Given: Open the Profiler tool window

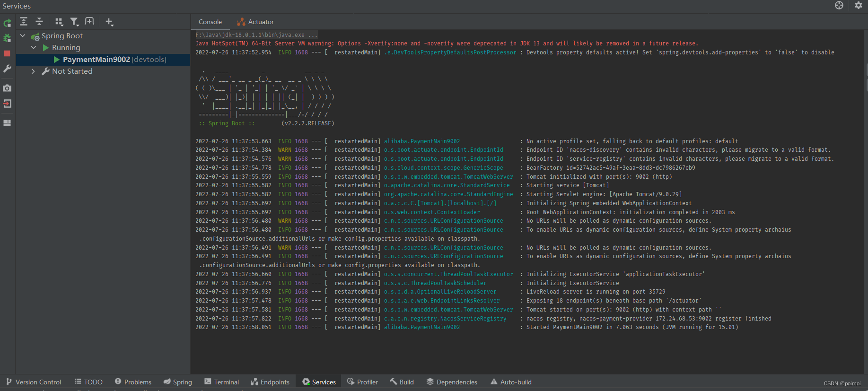Looking at the screenshot, I should [x=363, y=382].
